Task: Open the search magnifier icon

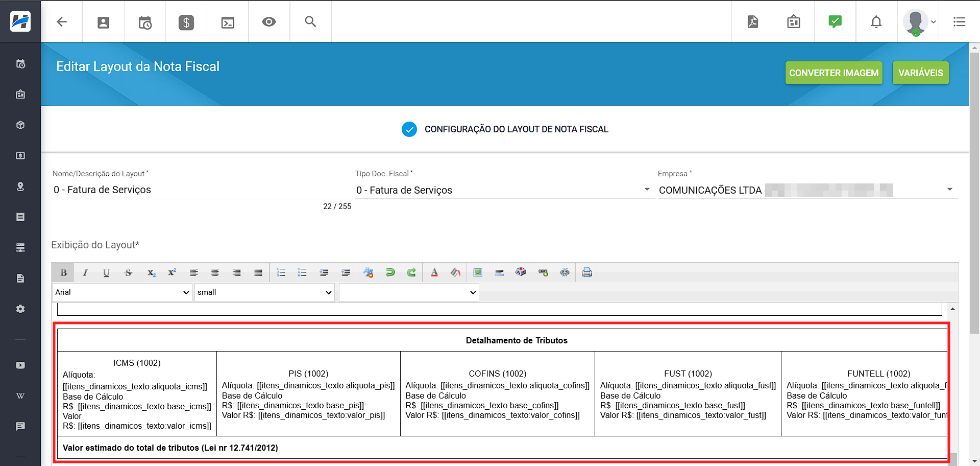Action: tap(310, 21)
